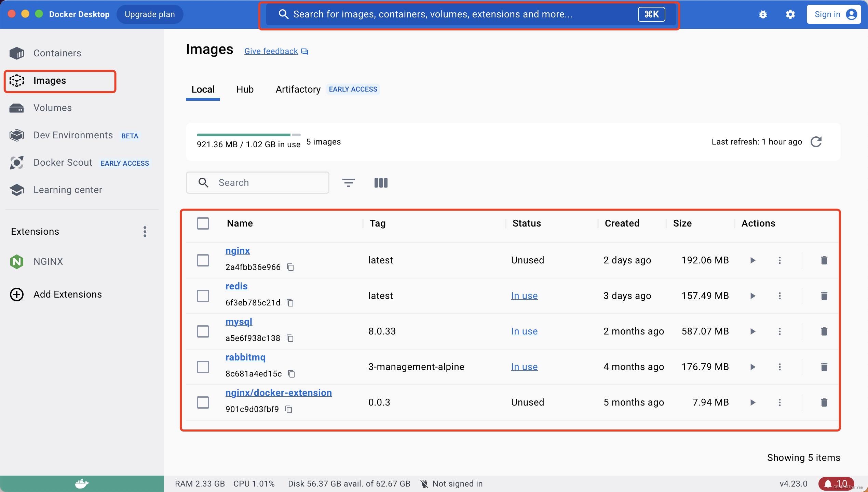Viewport: 868px width, 492px height.
Task: Switch to the Artifactory tab
Action: point(298,90)
